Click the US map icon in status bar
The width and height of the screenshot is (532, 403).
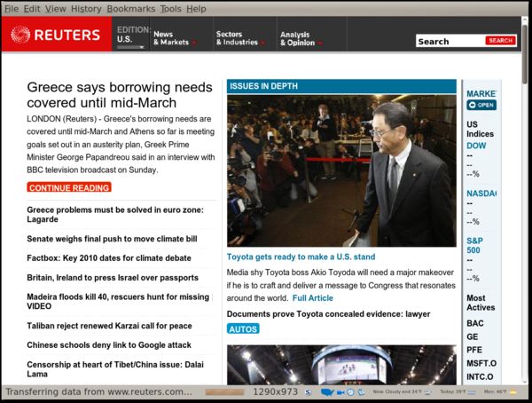[x=327, y=392]
